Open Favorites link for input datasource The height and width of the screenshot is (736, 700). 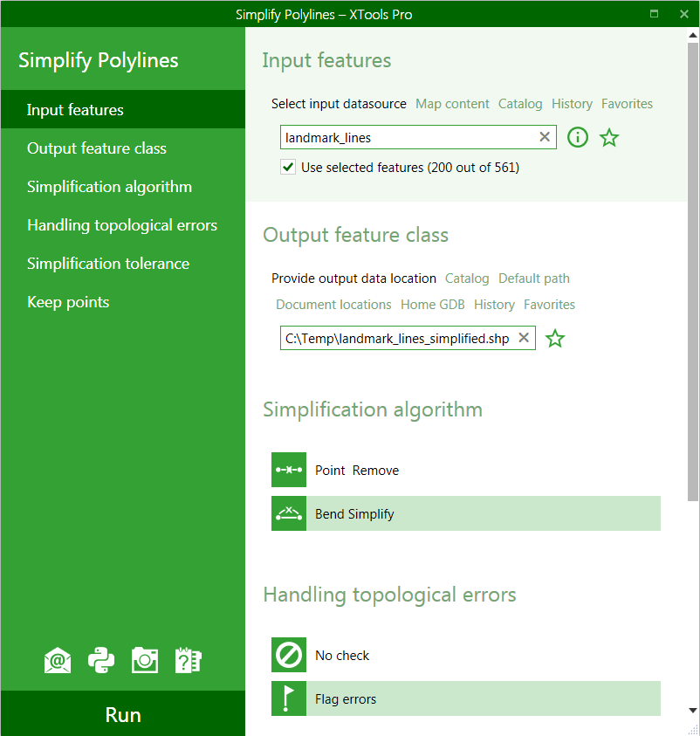pos(627,104)
